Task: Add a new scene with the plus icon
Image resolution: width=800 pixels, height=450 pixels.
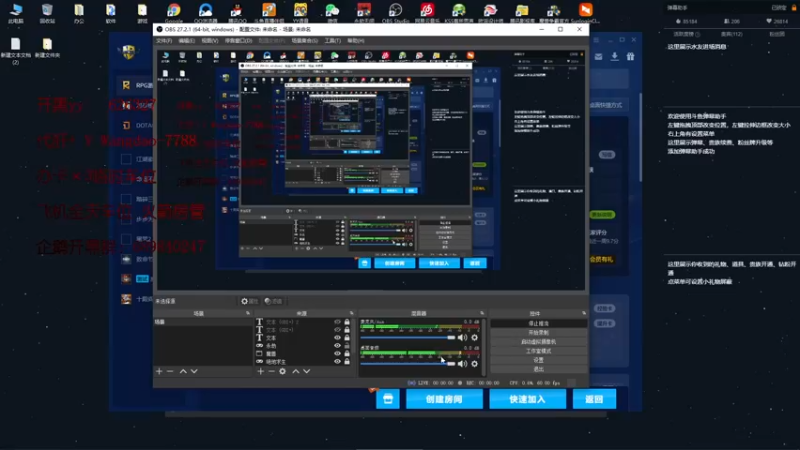Action: tap(159, 371)
